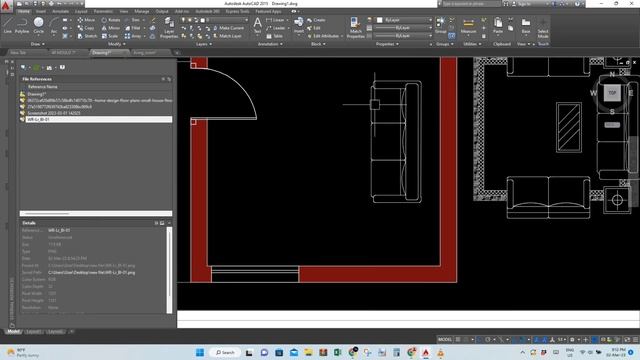
Task: Click the Scale tool
Action: click(110, 36)
